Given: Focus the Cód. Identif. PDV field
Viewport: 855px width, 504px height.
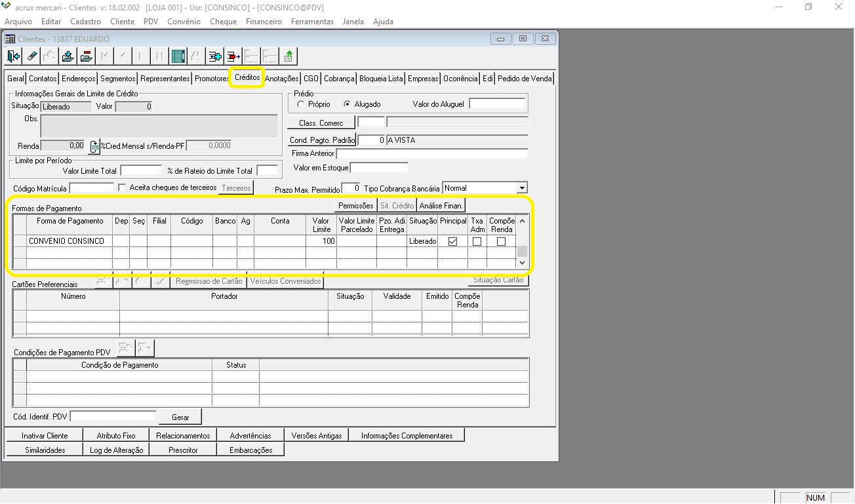Looking at the screenshot, I should tap(113, 416).
